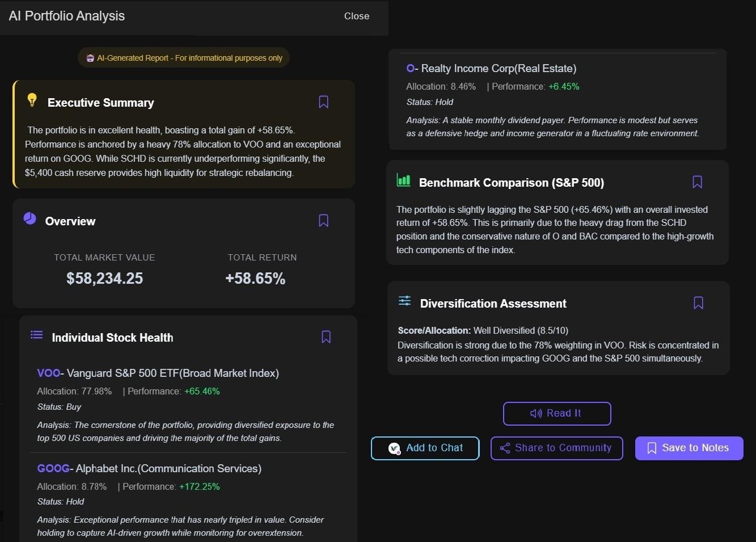Click 'Status: Hold' under GOOG

point(61,502)
